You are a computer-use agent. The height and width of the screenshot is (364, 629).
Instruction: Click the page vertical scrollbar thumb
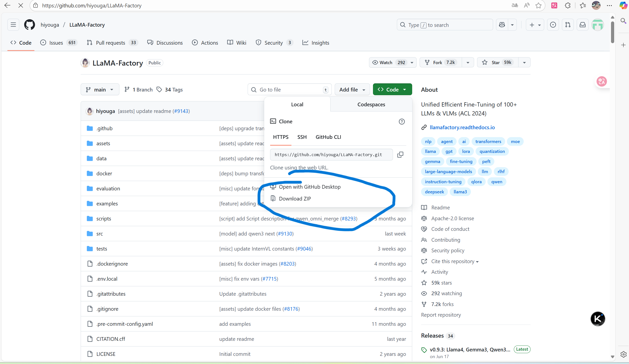612,32
